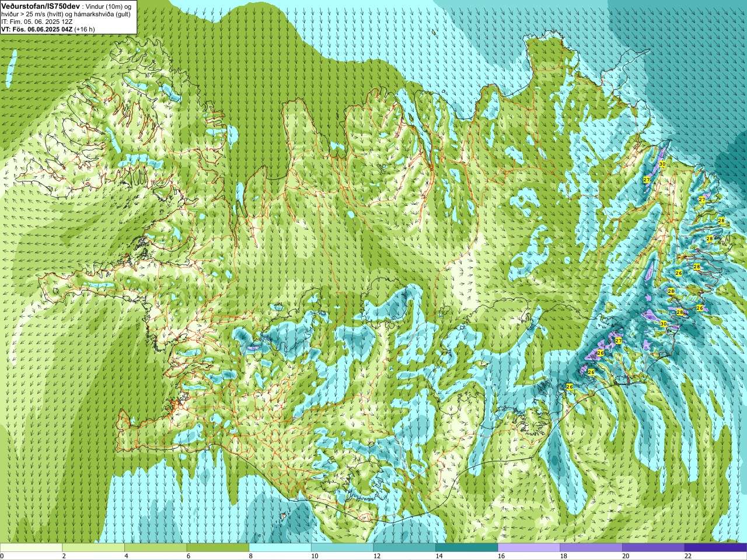Screen dimensions: 747x560
Task: Click the "Vindur (10m) og" title text
Action: (109, 6)
